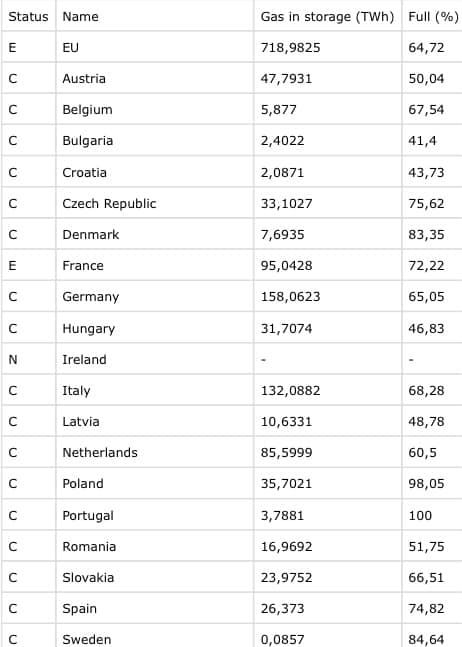Click Poland's full percentage 98,05
The image size is (462, 647).
click(x=426, y=483)
